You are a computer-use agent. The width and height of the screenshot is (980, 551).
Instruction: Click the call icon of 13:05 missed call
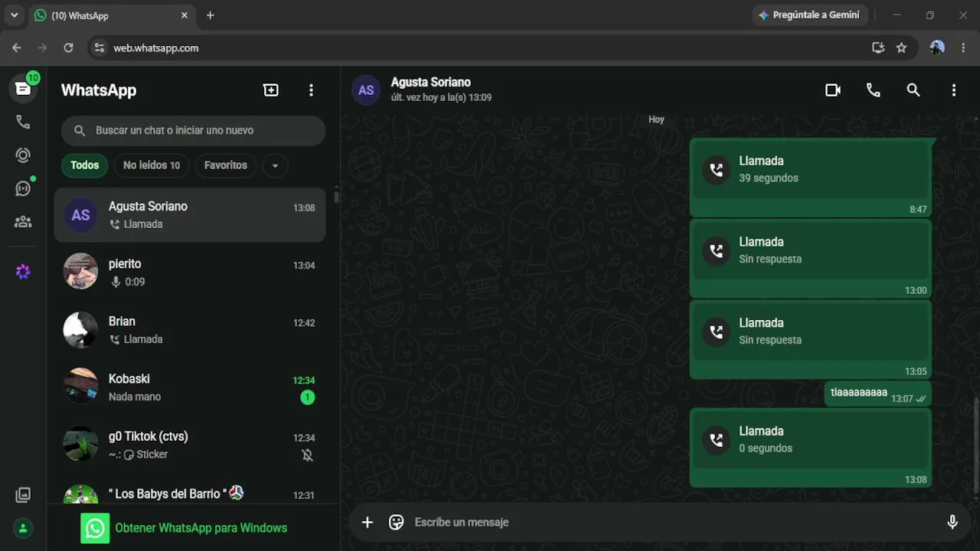pos(716,331)
